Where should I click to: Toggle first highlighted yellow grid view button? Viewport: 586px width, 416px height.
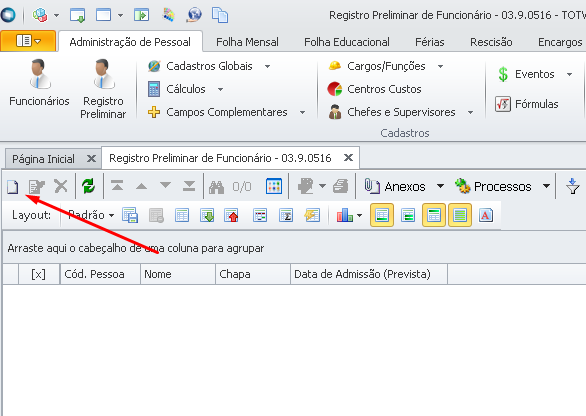382,215
